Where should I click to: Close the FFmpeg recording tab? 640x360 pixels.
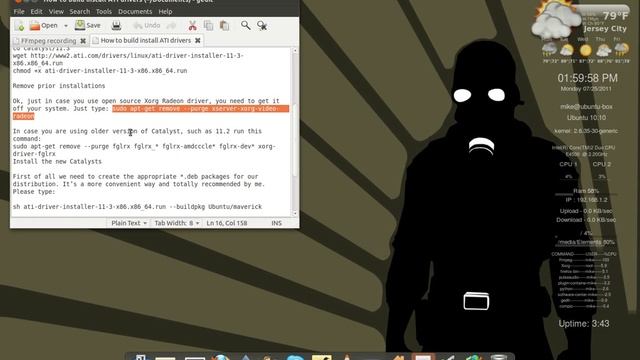(83, 41)
